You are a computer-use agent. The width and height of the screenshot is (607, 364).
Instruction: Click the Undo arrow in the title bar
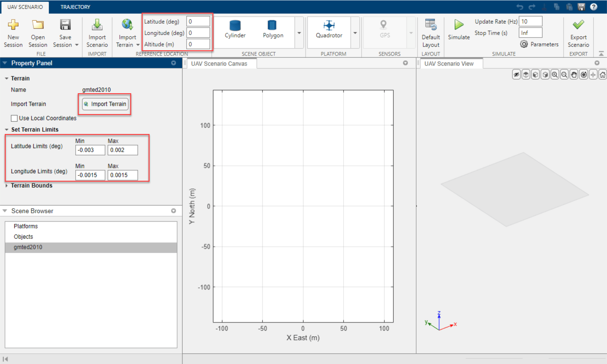tap(520, 7)
